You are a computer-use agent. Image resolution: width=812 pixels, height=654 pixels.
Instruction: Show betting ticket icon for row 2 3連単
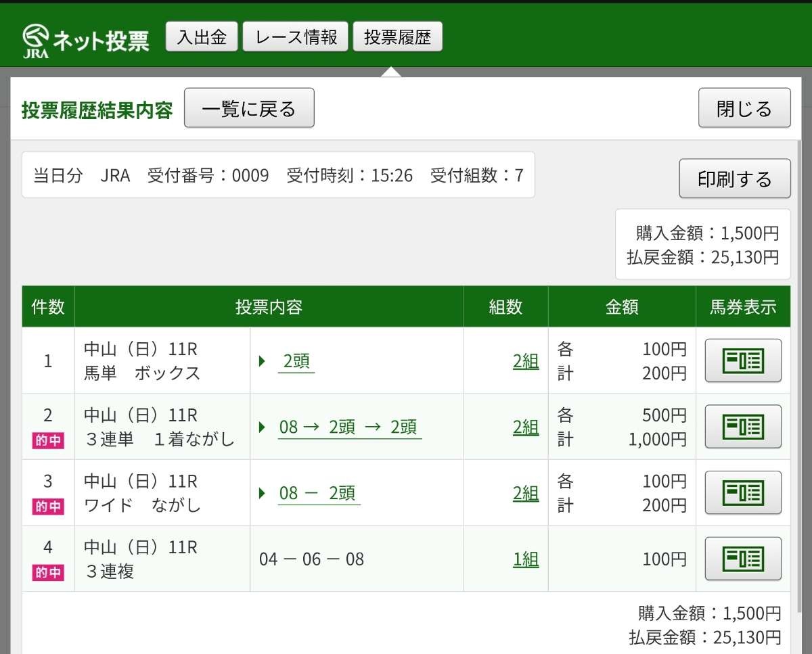click(743, 427)
